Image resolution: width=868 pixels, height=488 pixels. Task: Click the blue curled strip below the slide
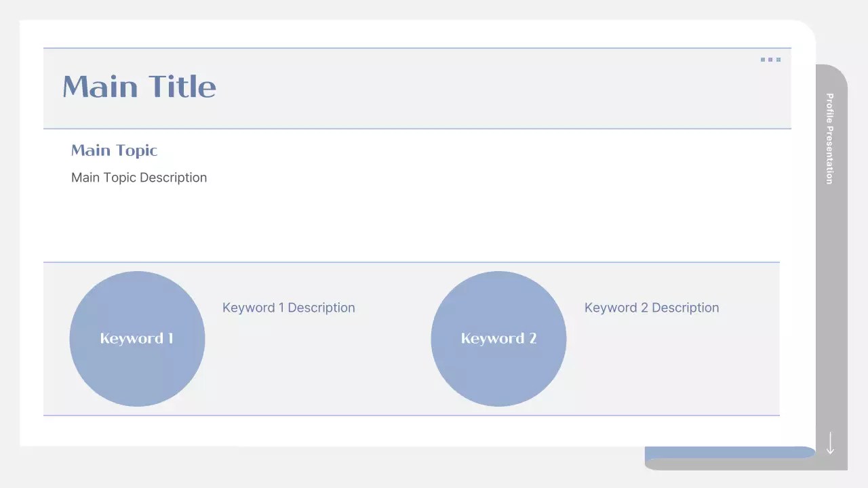[x=729, y=452]
